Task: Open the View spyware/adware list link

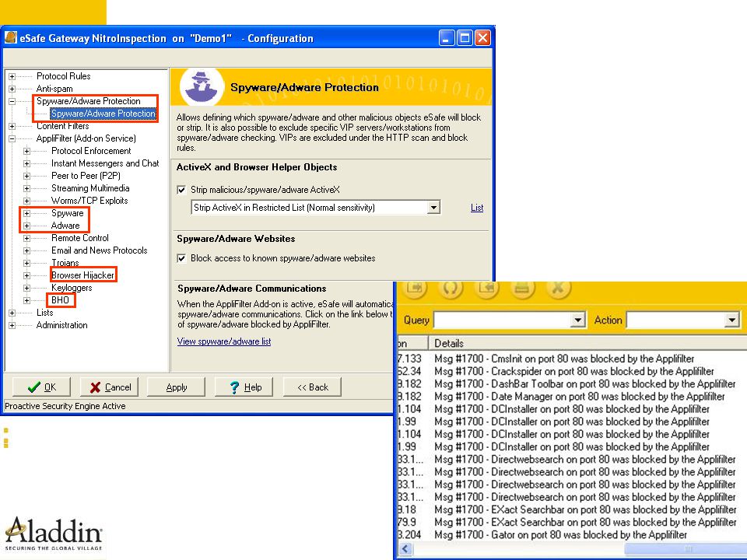Action: pyautogui.click(x=224, y=341)
